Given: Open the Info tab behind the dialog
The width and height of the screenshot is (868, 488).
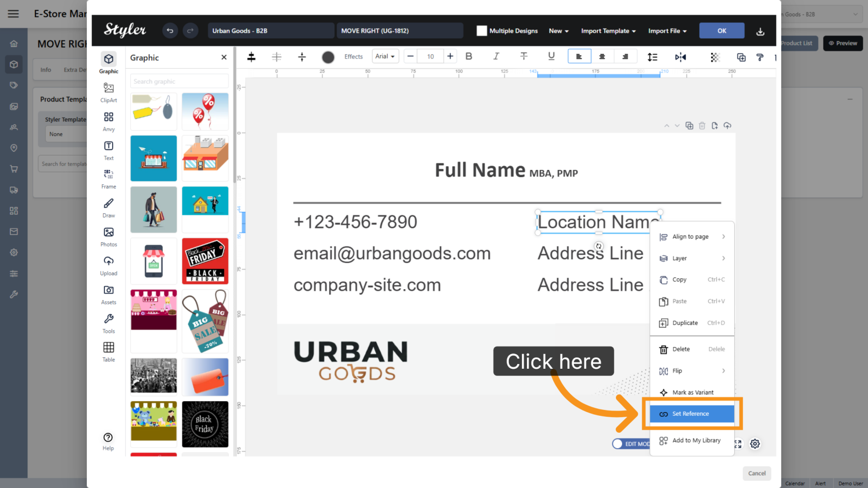Looking at the screenshot, I should [x=46, y=70].
